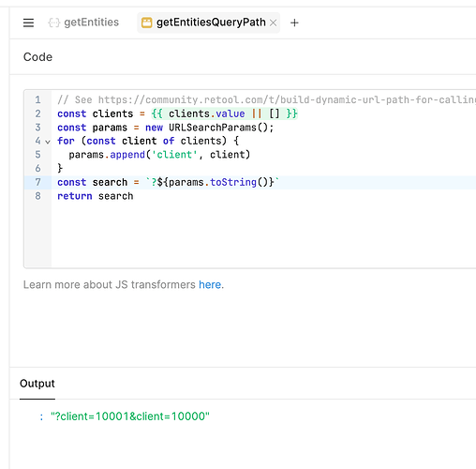Click the clients.value template expression
476x469 pixels.
(224, 113)
